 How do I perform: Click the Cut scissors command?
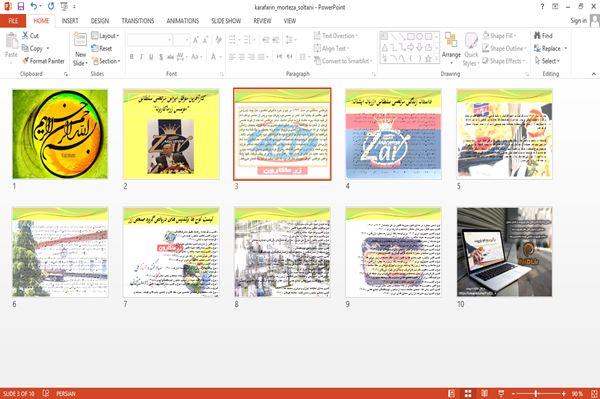point(30,36)
